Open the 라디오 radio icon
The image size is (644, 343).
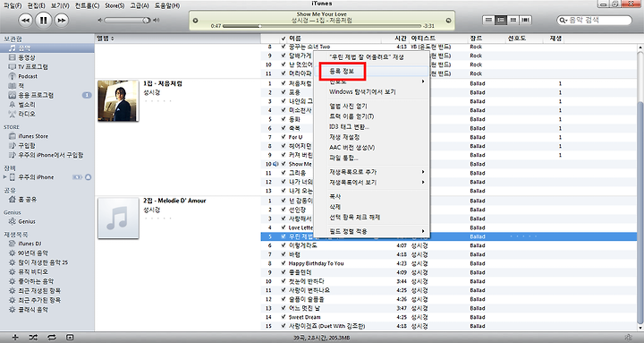click(13, 114)
